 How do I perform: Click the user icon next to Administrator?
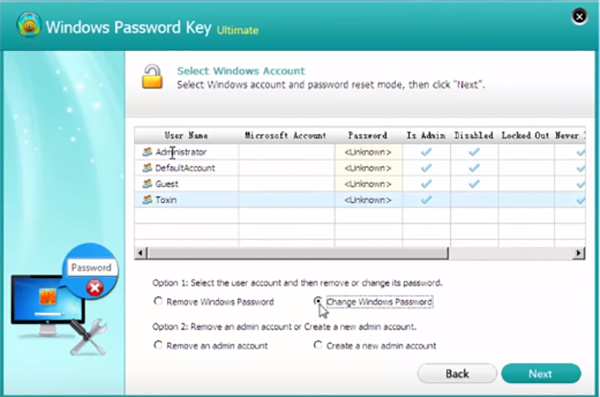click(147, 152)
